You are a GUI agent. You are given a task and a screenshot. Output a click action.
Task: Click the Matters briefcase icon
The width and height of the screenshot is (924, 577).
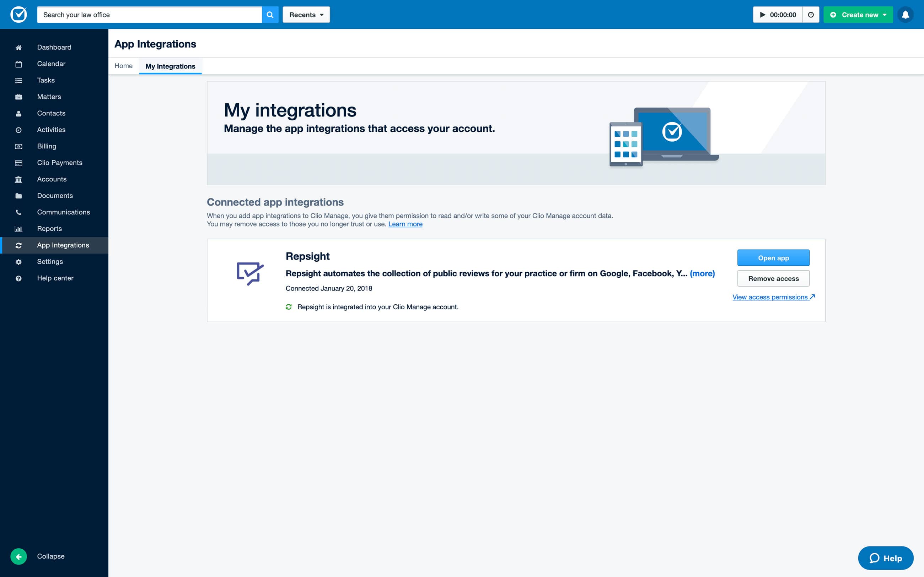click(x=18, y=97)
